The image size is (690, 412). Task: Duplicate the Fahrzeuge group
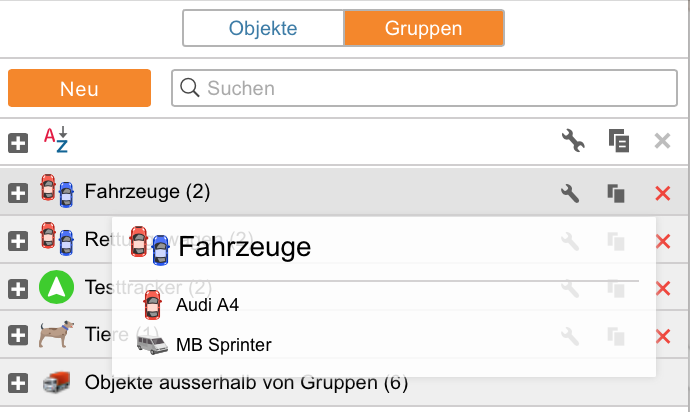click(617, 193)
